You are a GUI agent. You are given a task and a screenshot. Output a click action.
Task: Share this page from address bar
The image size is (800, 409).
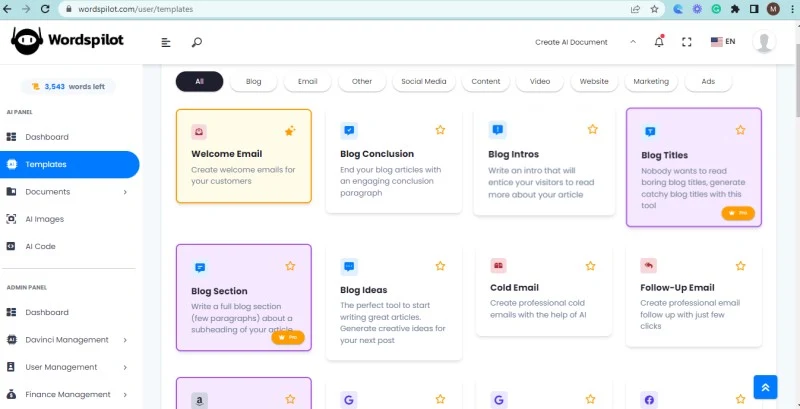635,9
